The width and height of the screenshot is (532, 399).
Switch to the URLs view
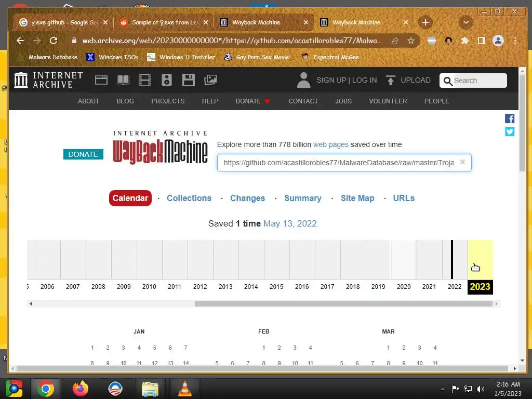point(404,198)
